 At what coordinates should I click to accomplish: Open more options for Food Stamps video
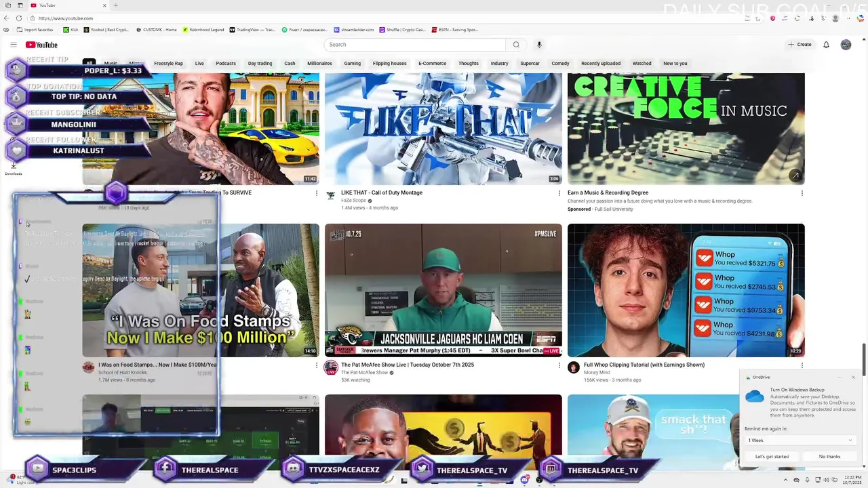click(316, 365)
